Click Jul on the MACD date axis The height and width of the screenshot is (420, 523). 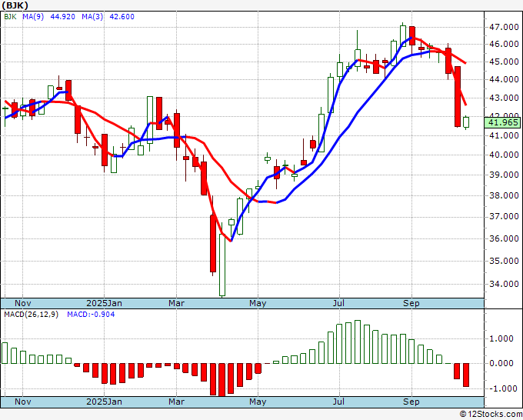coord(339,402)
